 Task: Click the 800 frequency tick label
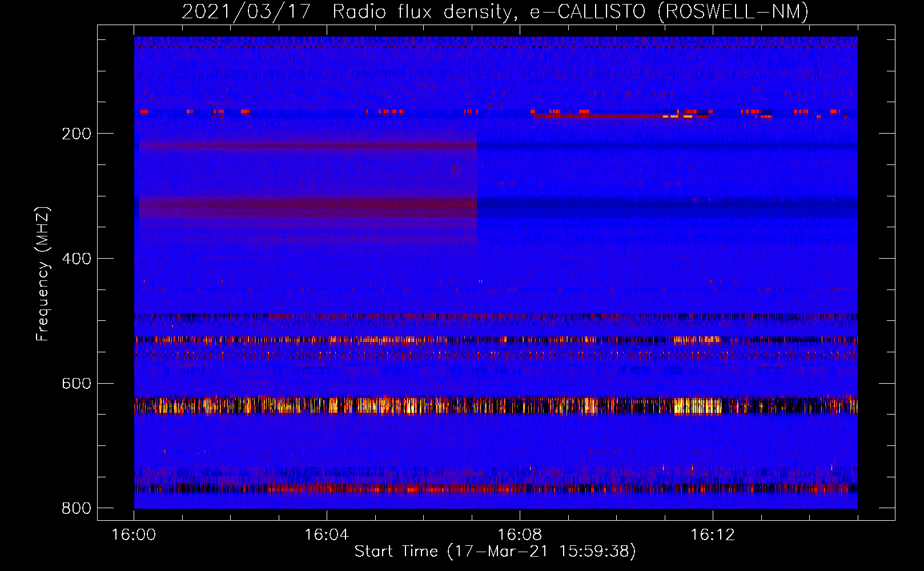77,508
